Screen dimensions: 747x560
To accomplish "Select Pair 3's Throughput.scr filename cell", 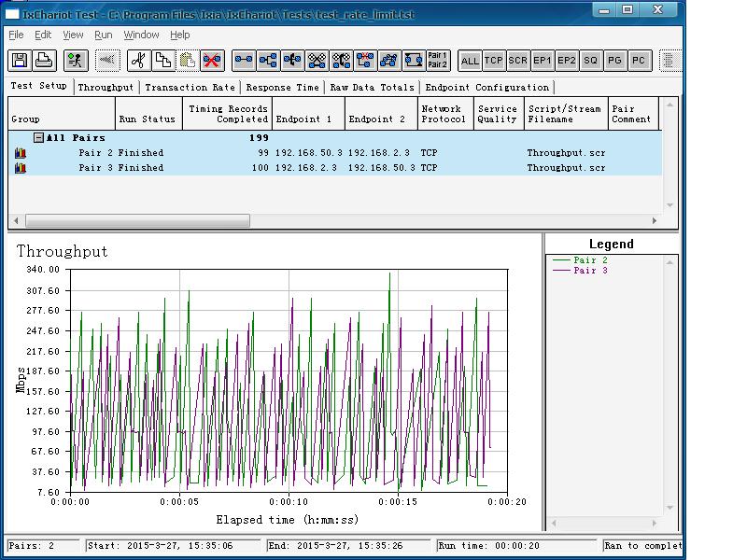I will 566,168.
